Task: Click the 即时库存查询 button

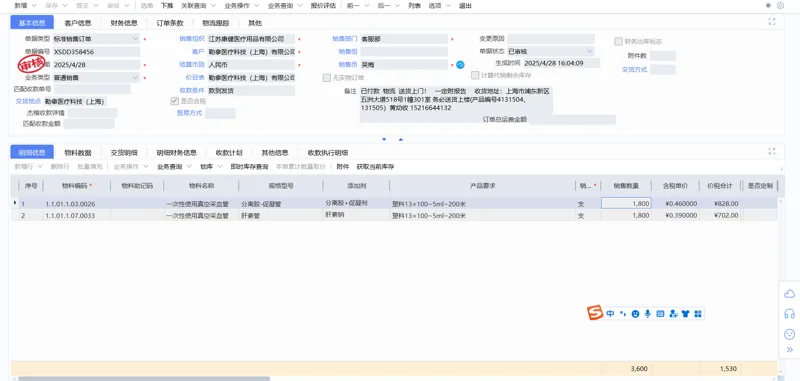Action: click(x=249, y=166)
